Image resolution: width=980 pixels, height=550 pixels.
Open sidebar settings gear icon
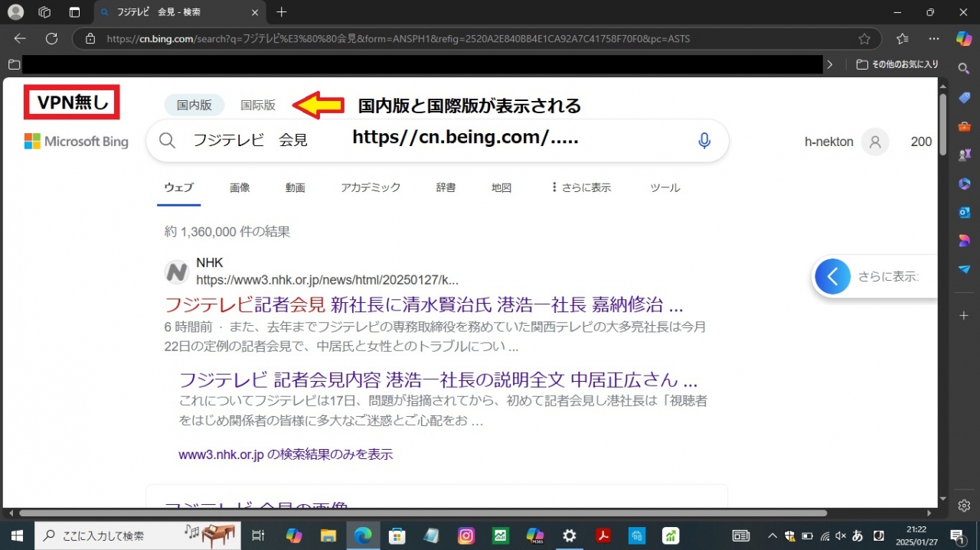coord(964,506)
